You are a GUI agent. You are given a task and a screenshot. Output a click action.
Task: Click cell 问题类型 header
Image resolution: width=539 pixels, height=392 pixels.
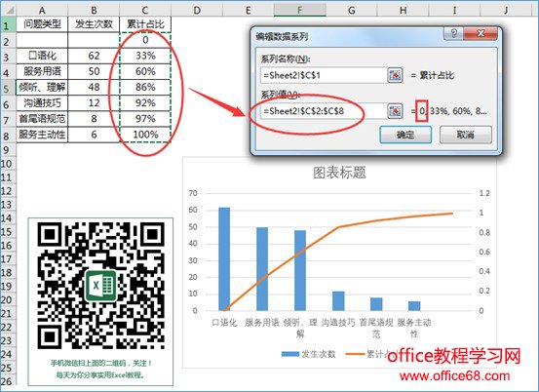tap(42, 24)
